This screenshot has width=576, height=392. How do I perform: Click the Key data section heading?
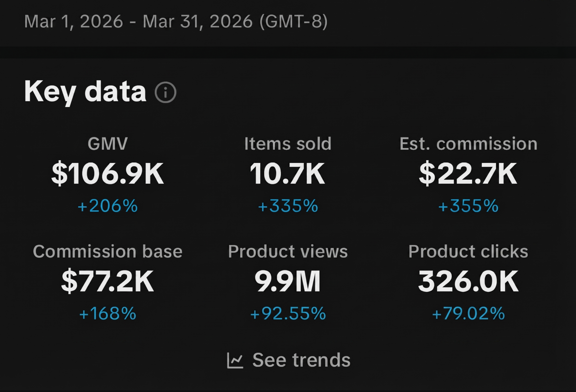point(86,92)
